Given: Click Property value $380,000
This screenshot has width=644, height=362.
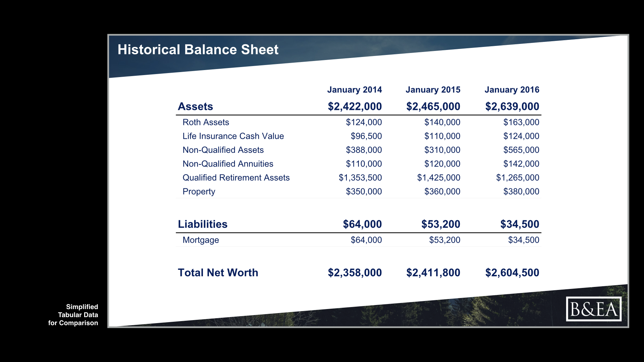Looking at the screenshot, I should [521, 191].
